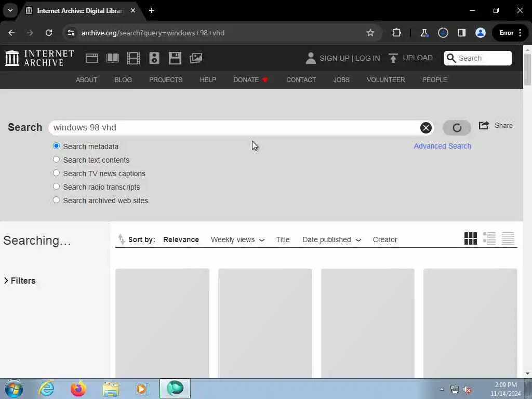Click the Upload arrow icon
Viewport: 532px width, 399px height.
tap(393, 58)
